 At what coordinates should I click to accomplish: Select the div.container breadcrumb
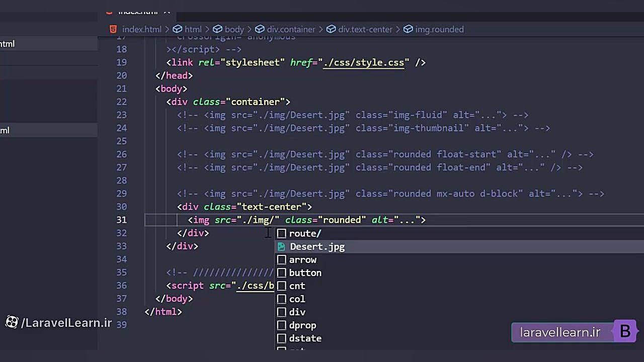click(285, 29)
